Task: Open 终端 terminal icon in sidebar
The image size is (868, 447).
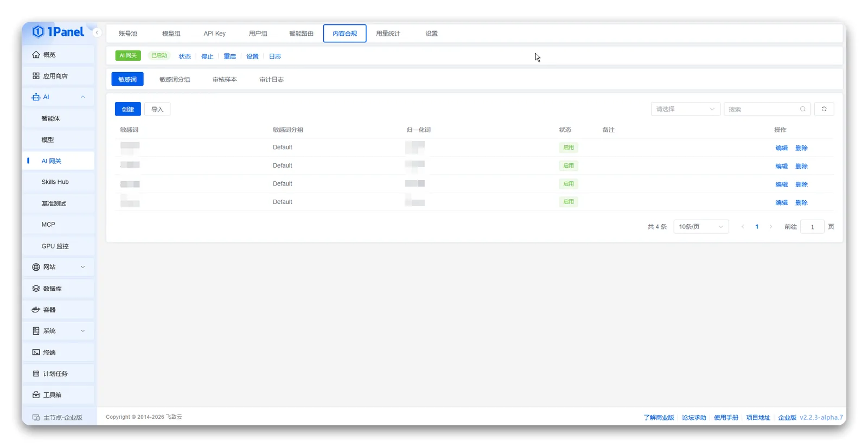Action: coord(36,352)
